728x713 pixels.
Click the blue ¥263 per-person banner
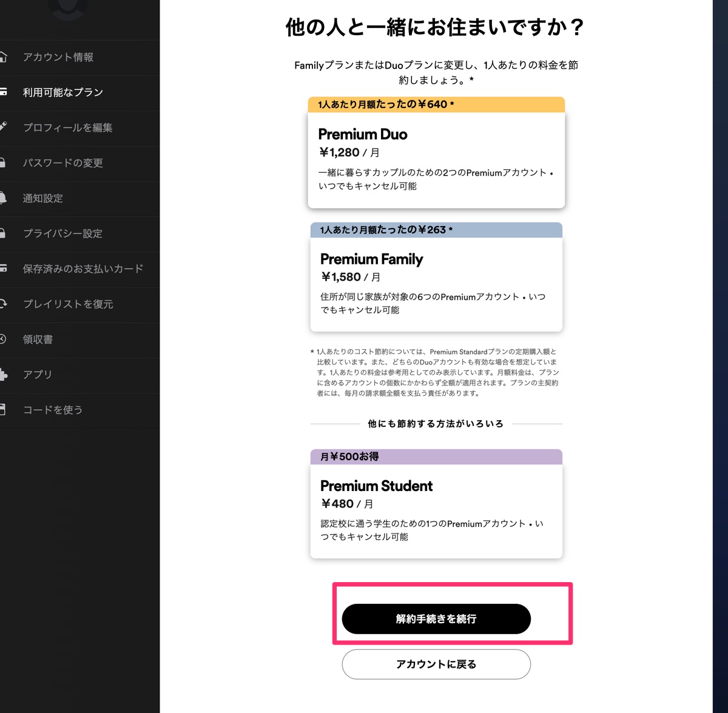click(436, 230)
